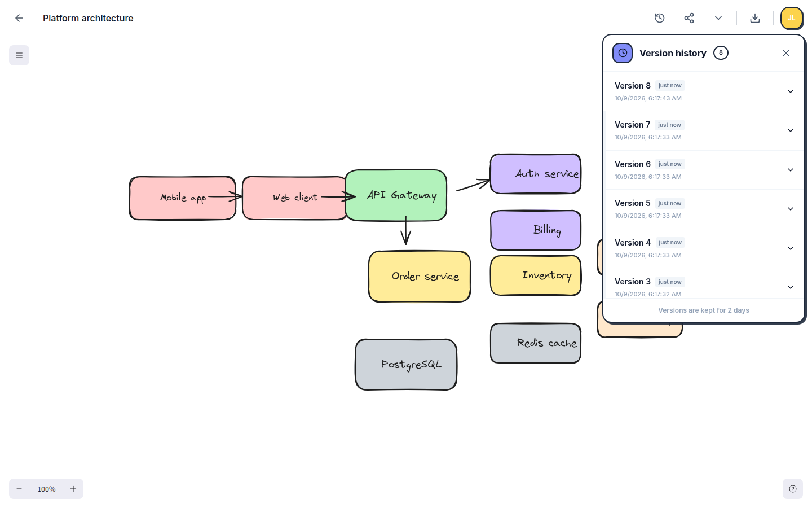Select the Version 3 entry
The width and height of the screenshot is (812, 508).
coord(704,284)
